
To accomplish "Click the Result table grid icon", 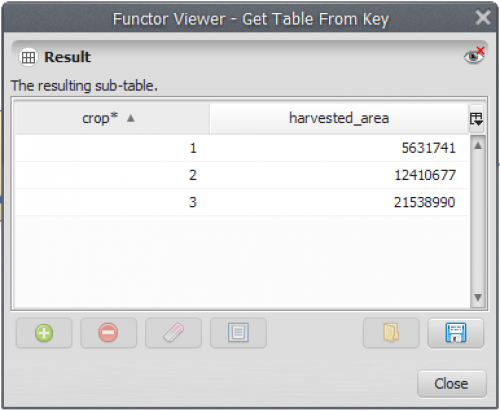I will coord(28,57).
